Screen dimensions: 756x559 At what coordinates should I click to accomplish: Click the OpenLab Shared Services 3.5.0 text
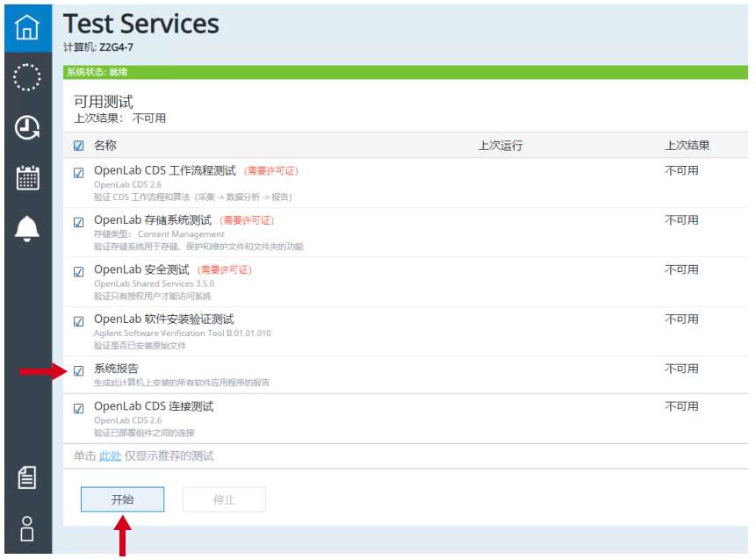(155, 283)
